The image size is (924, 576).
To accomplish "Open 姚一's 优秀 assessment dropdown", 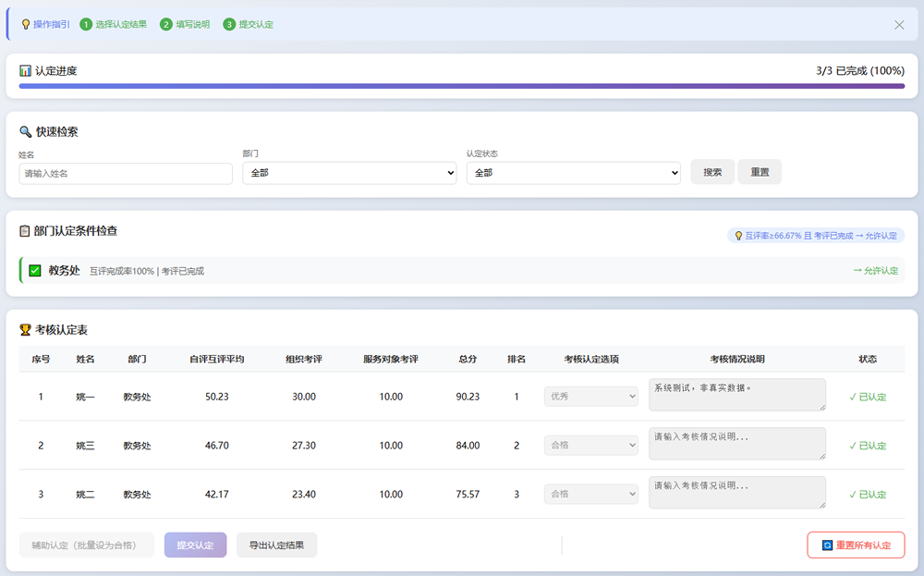I will point(591,397).
